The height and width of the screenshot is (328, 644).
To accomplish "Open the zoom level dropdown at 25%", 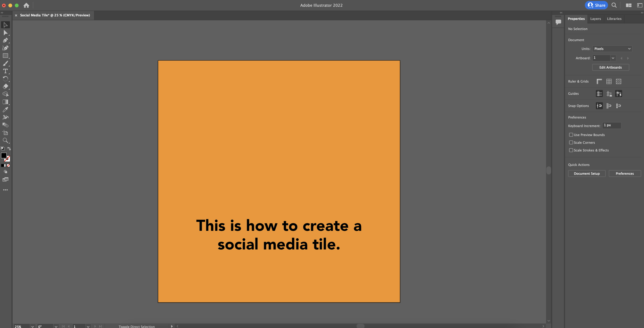I will [x=32, y=326].
